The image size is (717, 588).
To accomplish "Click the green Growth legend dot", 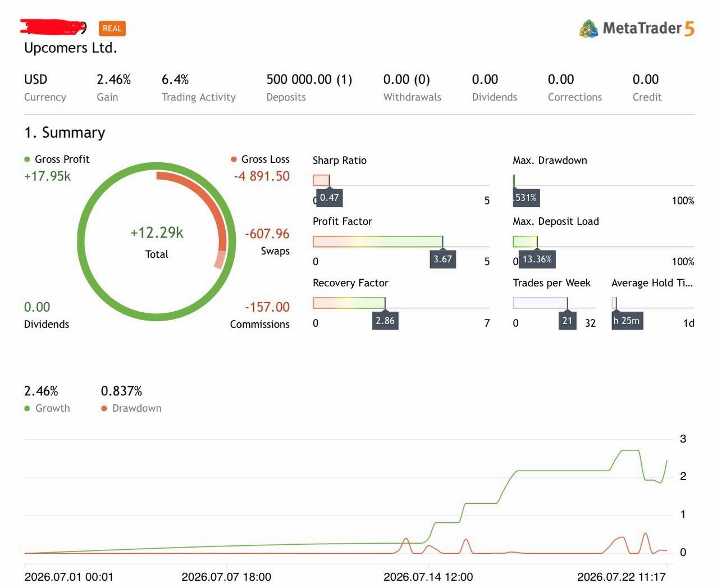I will 27,408.
